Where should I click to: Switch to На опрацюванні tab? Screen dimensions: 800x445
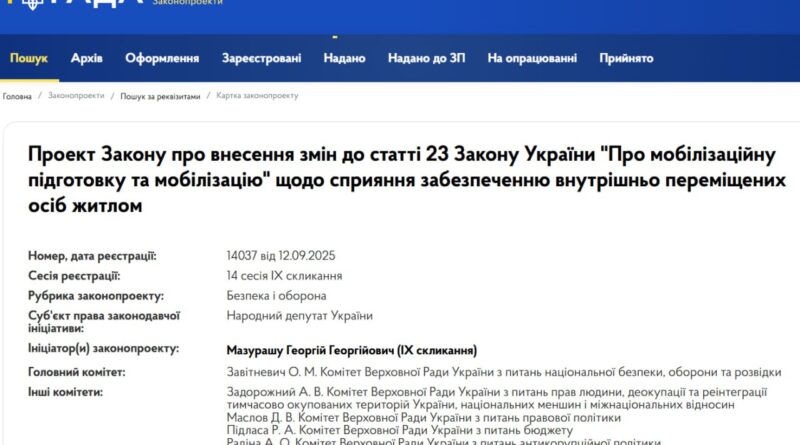point(532,58)
